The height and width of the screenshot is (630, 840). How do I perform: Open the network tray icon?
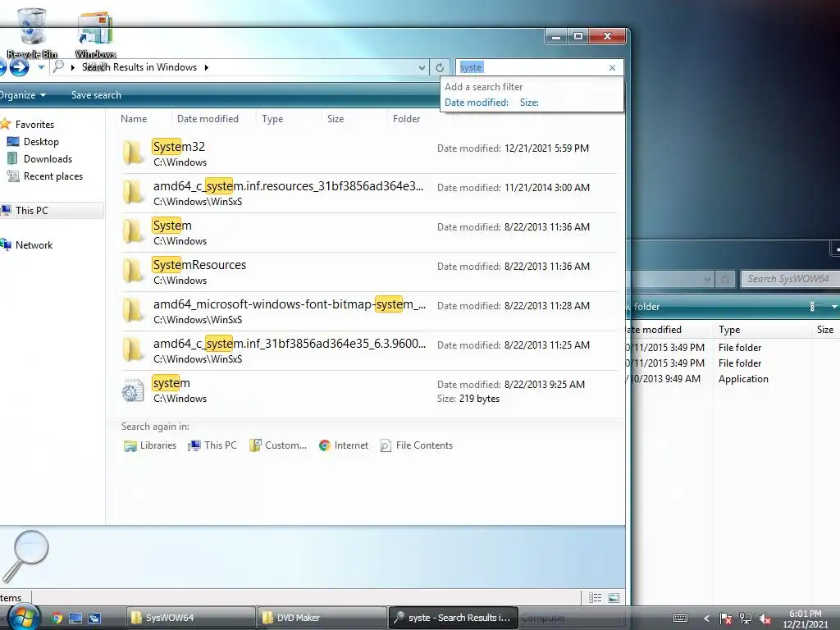745,619
